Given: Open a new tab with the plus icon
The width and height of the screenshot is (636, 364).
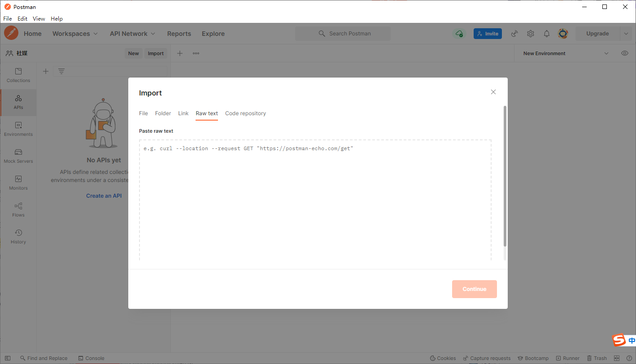Looking at the screenshot, I should click(180, 53).
